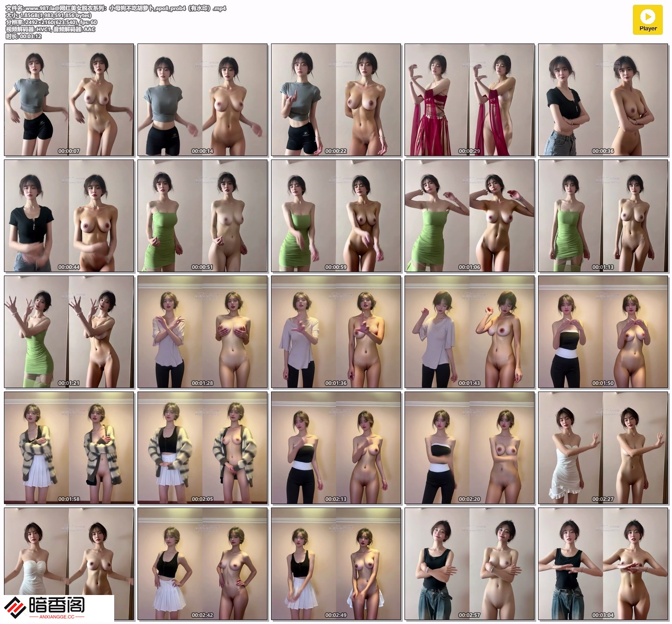Select the thumbnail at 00:02:57
This screenshot has height=624, width=672.
(469, 564)
